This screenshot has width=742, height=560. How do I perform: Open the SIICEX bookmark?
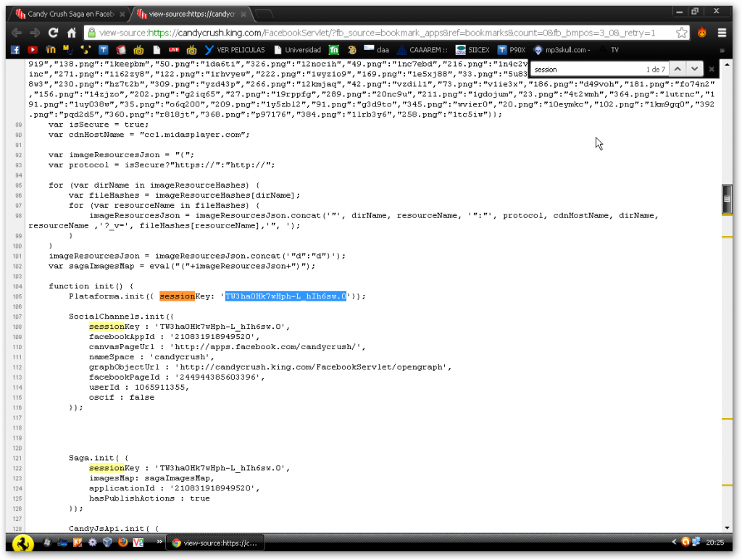(472, 50)
